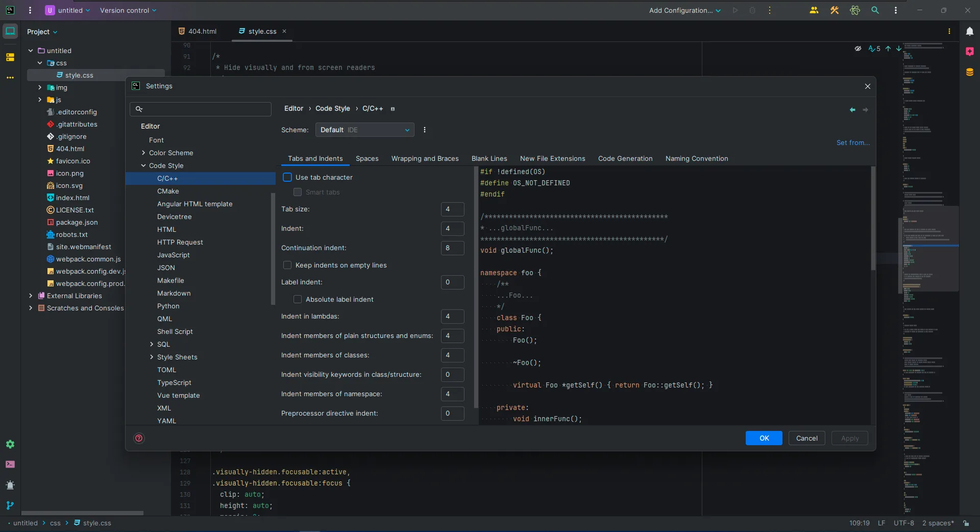The image size is (980, 532).
Task: Expand the Style Sheets settings node
Action: pyautogui.click(x=152, y=357)
